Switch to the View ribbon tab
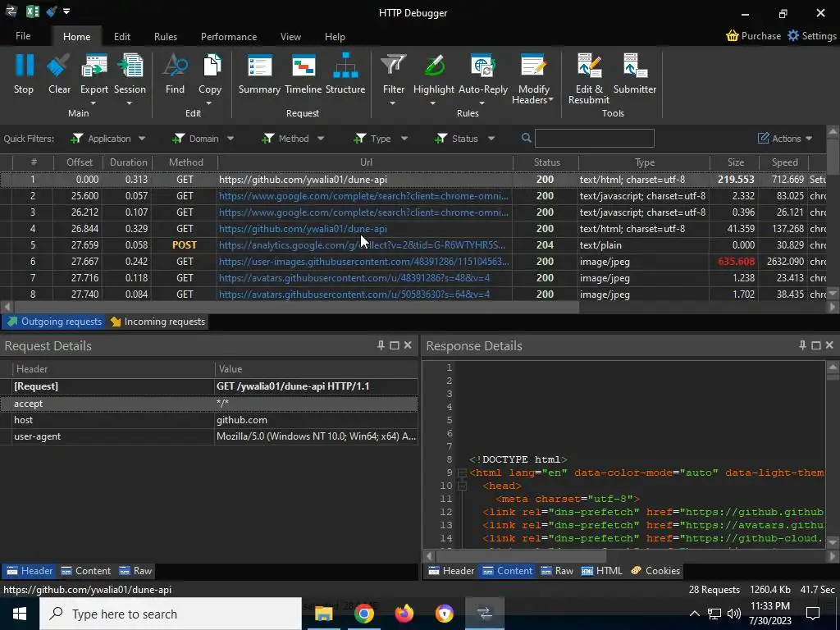The width and height of the screenshot is (840, 630). click(x=290, y=36)
